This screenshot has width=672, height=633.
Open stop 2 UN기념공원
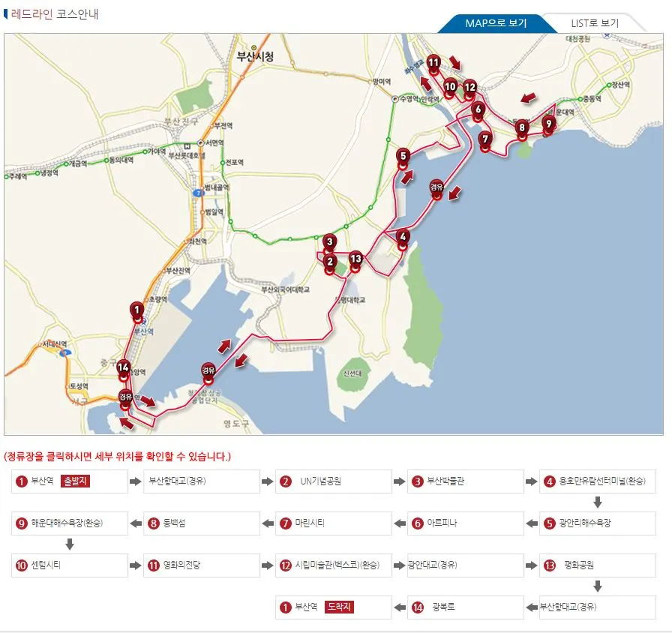pyautogui.click(x=334, y=481)
